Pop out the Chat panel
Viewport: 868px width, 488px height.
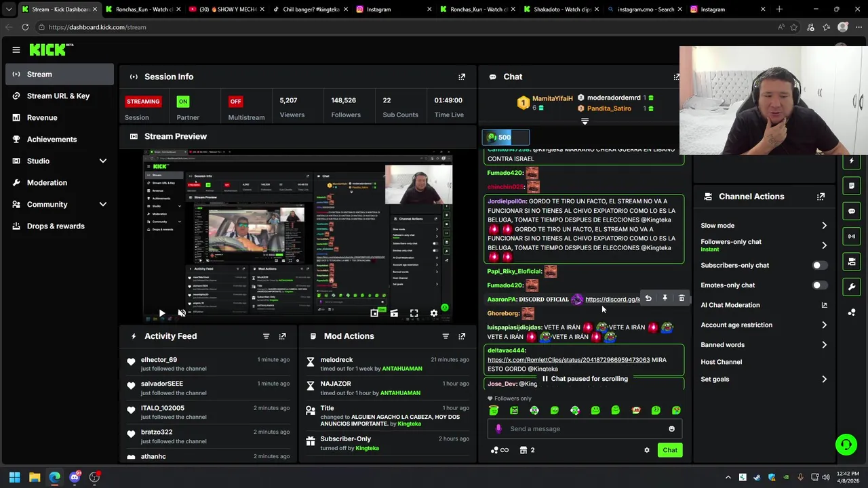(x=676, y=77)
